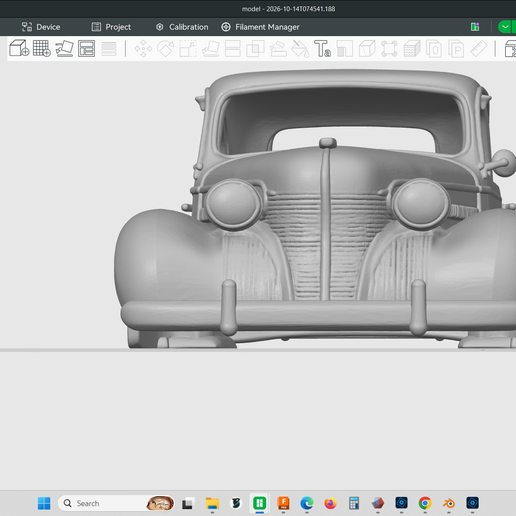Select the Move tool arrows icon
This screenshot has width=516, height=516.
pyautogui.click(x=143, y=49)
